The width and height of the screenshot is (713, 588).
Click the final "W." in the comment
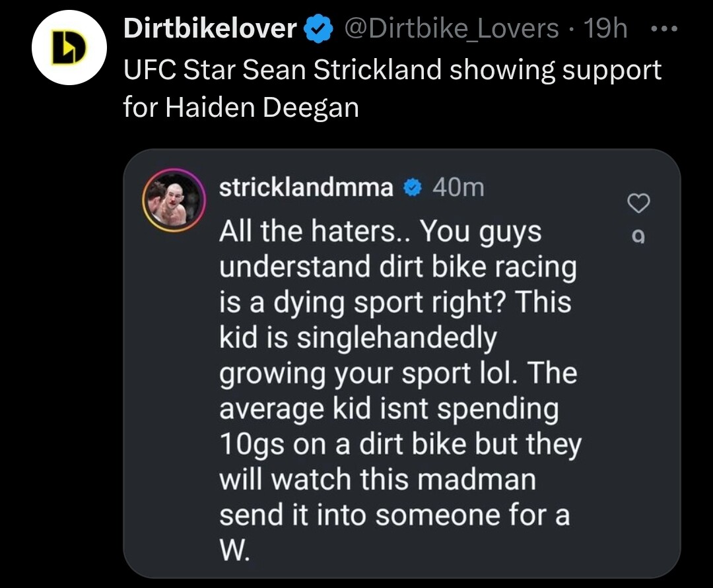click(x=234, y=550)
